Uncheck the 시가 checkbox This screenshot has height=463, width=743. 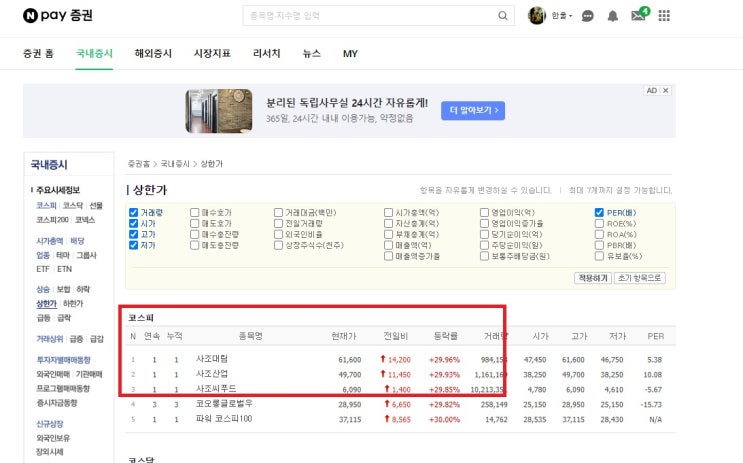pyautogui.click(x=134, y=223)
